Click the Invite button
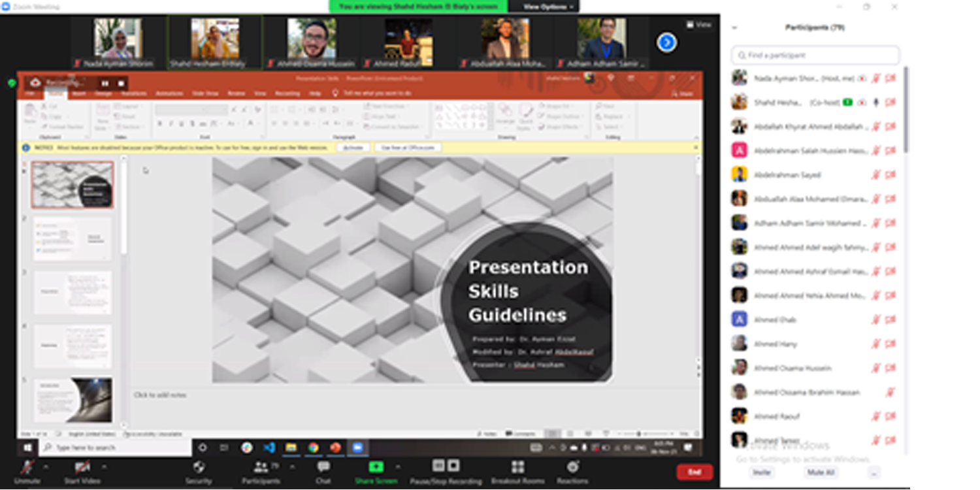 tap(761, 472)
